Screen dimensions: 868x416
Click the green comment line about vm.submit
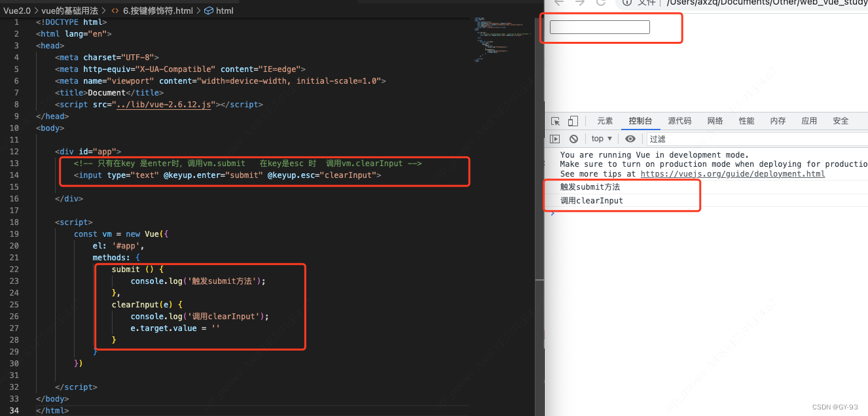pos(247,164)
